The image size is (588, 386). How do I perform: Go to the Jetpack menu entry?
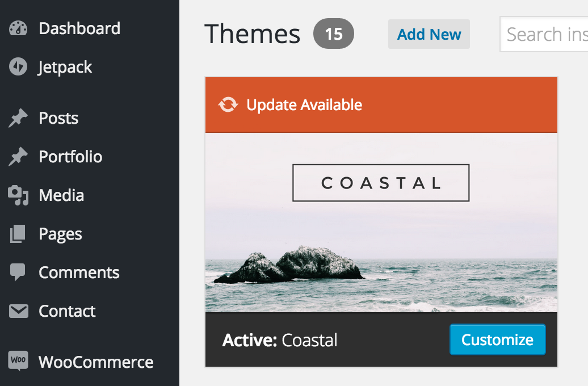pos(65,68)
